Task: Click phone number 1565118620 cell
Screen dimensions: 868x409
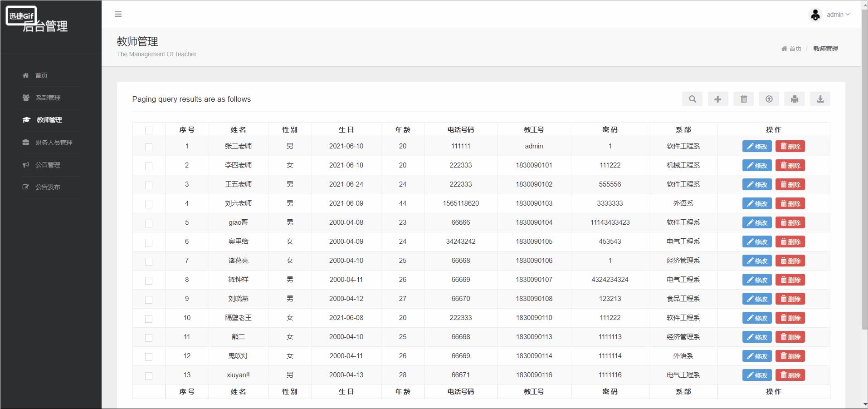Action: (461, 203)
